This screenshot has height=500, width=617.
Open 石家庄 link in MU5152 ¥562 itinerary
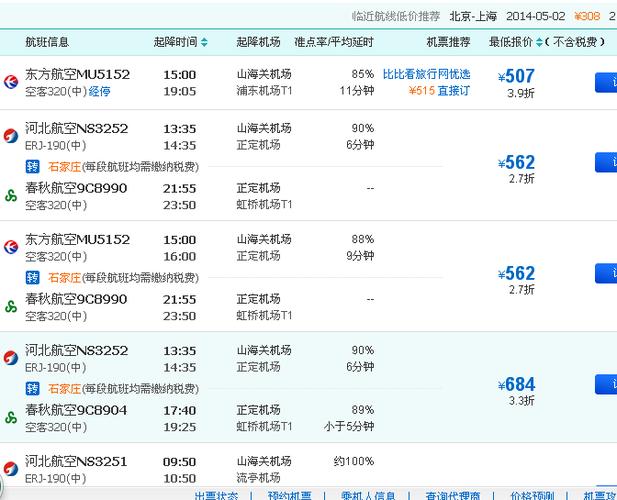click(x=64, y=278)
